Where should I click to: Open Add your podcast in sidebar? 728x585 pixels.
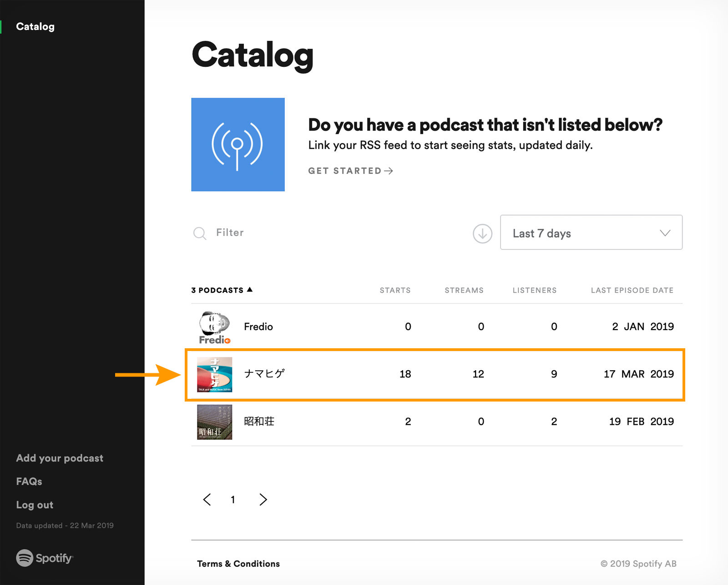pos(60,458)
